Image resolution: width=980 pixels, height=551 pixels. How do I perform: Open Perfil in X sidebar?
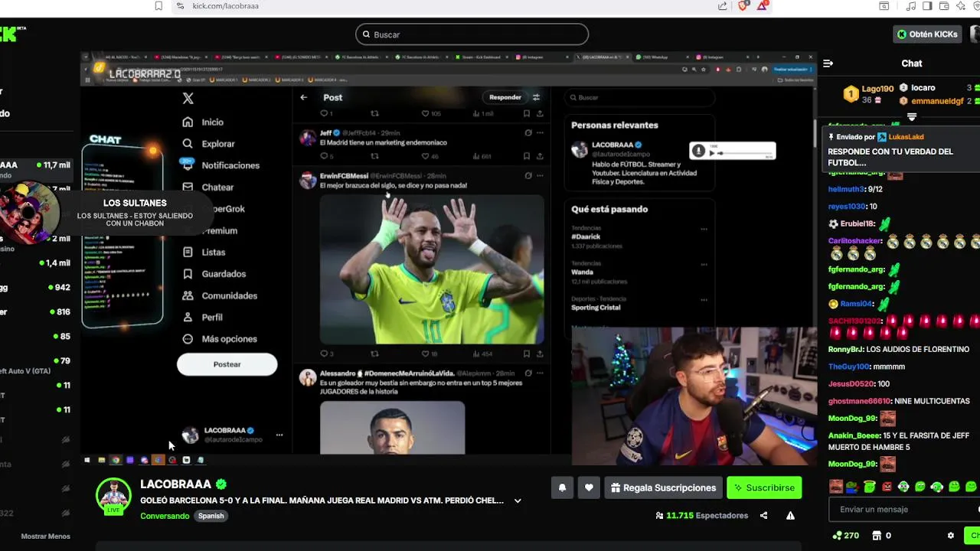point(203,317)
